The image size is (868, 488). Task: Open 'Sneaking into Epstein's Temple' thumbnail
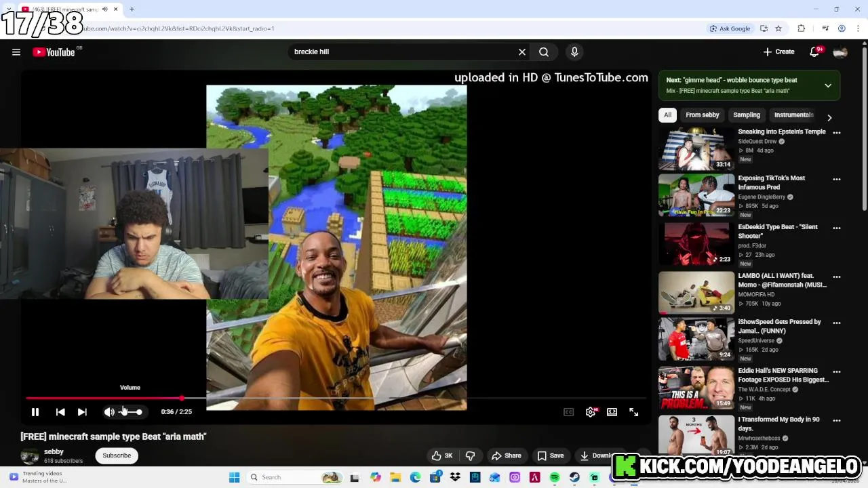[696, 149]
